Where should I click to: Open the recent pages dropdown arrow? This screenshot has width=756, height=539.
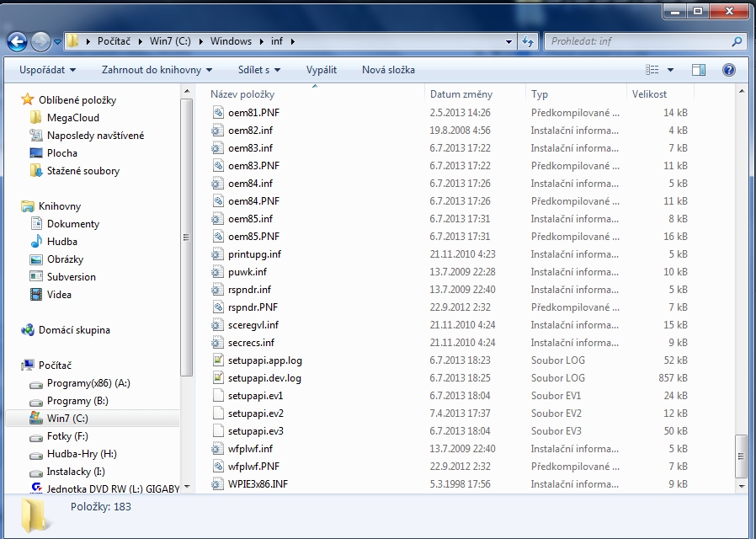[x=57, y=42]
